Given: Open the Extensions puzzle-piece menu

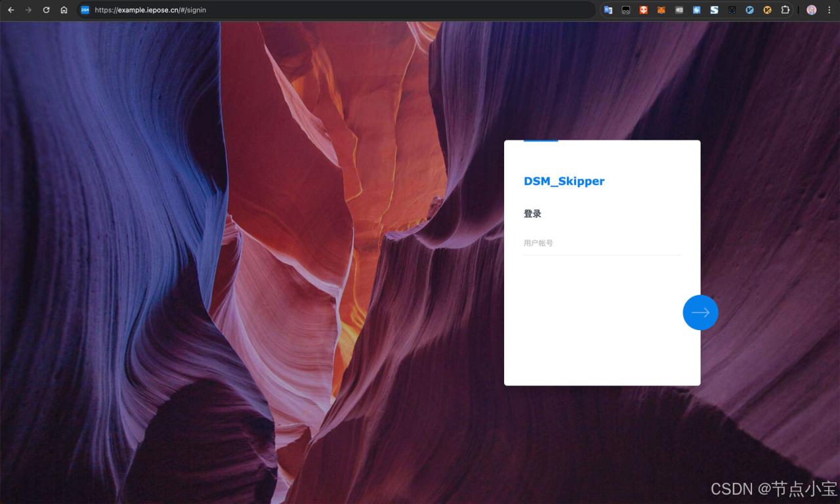Looking at the screenshot, I should click(x=785, y=10).
